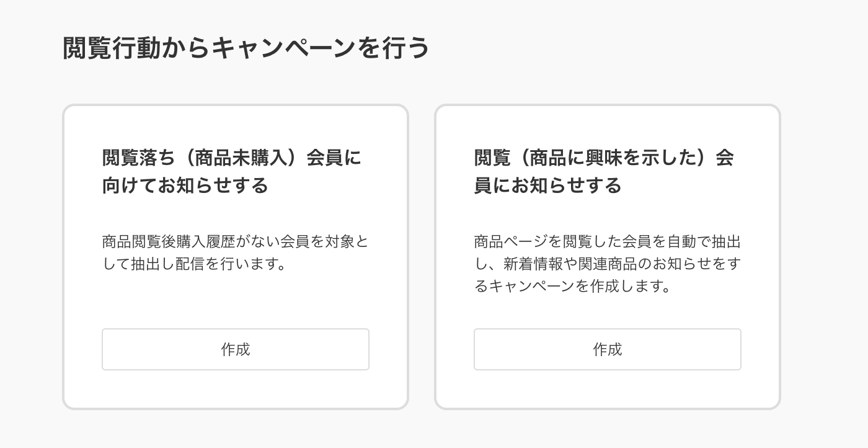
Task: Create the interested-viewer notification campaign
Action: 608,349
